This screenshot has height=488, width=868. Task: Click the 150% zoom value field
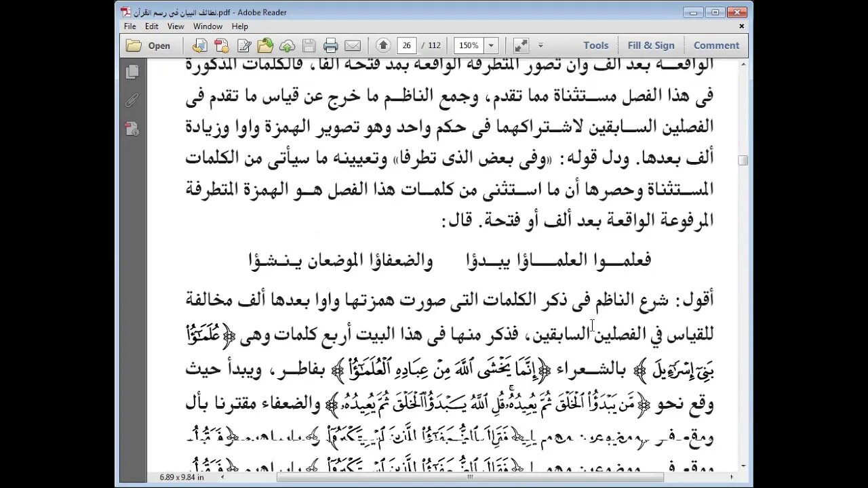pyautogui.click(x=469, y=45)
